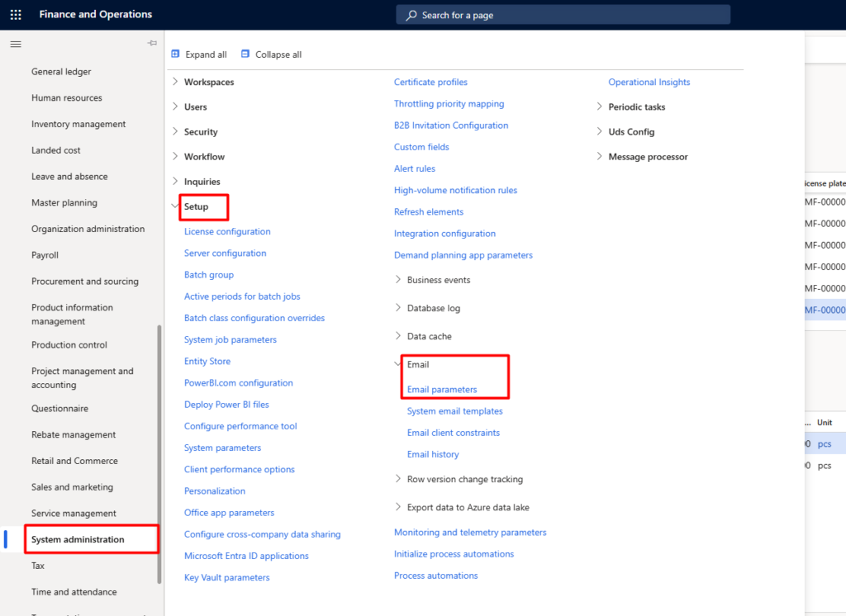The height and width of the screenshot is (616, 846).
Task: Expand the Periodic tasks section
Action: pyautogui.click(x=600, y=107)
